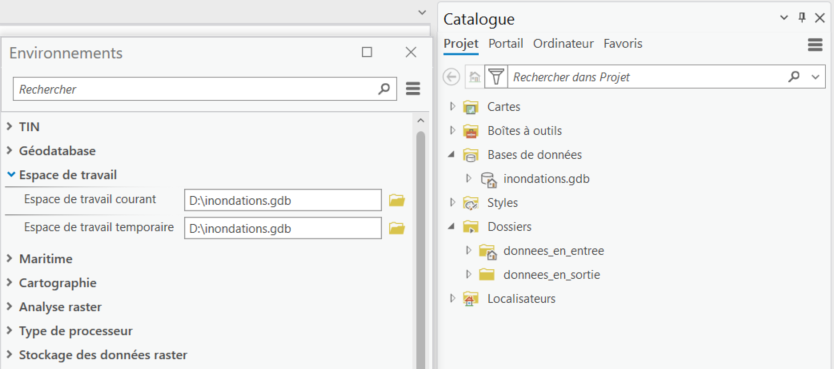Image resolution: width=834 pixels, height=369 pixels.
Task: Collapse the Espace de travail section
Action: click(x=11, y=174)
